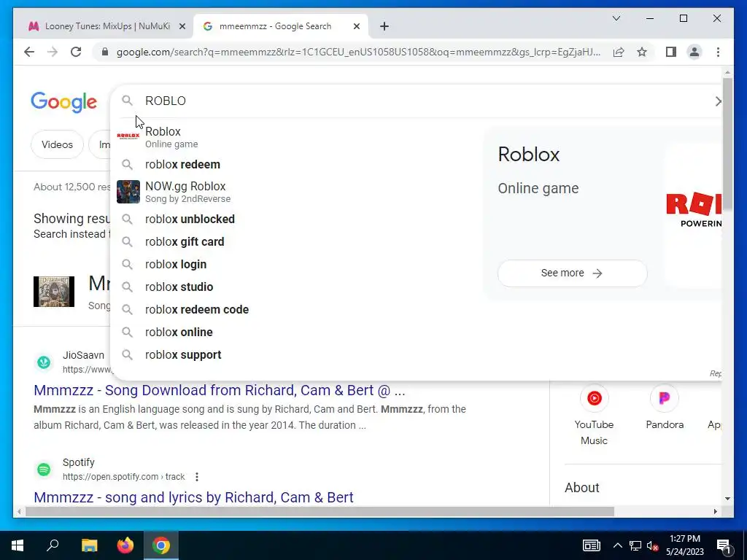Open a new tab
Viewport: 747px width, 560px height.
pos(384,26)
